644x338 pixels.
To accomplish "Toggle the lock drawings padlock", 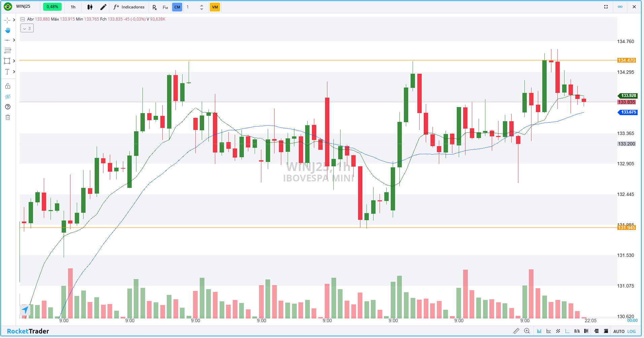I will 8,86.
